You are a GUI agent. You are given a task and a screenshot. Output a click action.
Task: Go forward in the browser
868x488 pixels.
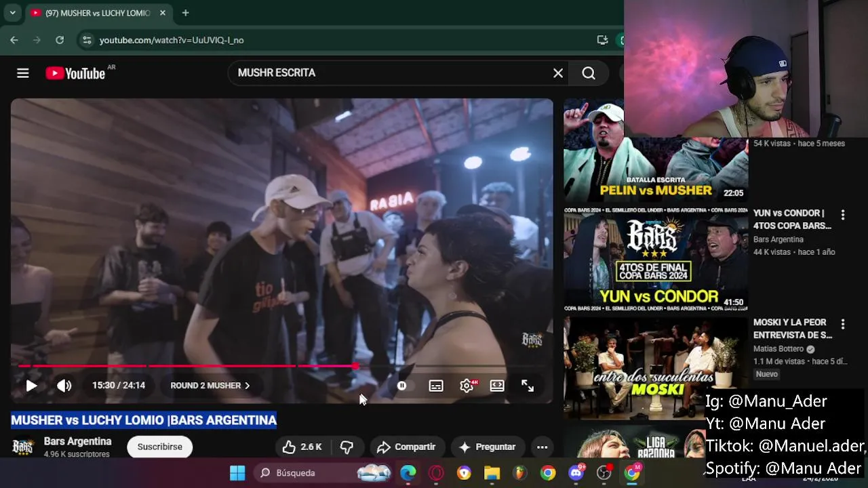click(x=37, y=40)
